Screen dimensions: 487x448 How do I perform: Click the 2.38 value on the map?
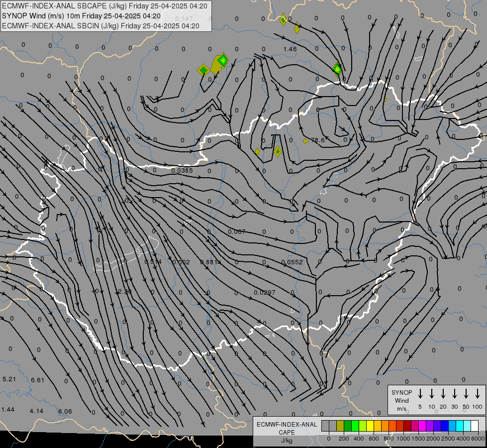(125, 292)
